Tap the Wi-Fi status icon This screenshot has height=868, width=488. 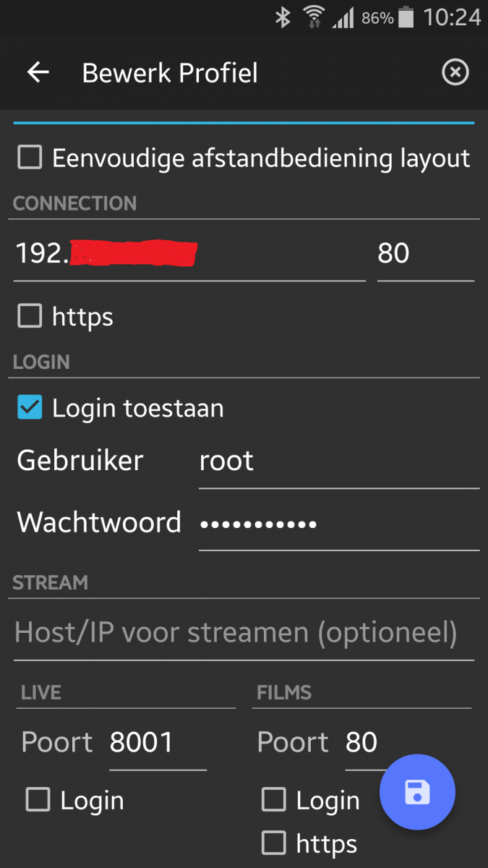coord(314,17)
